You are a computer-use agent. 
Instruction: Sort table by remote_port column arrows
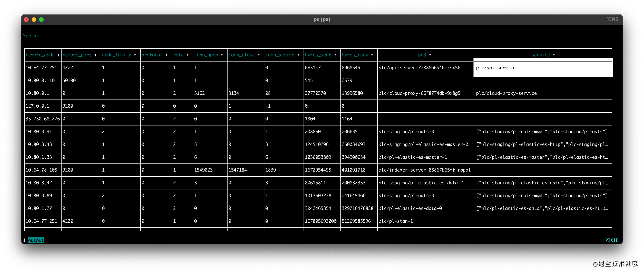click(x=95, y=55)
